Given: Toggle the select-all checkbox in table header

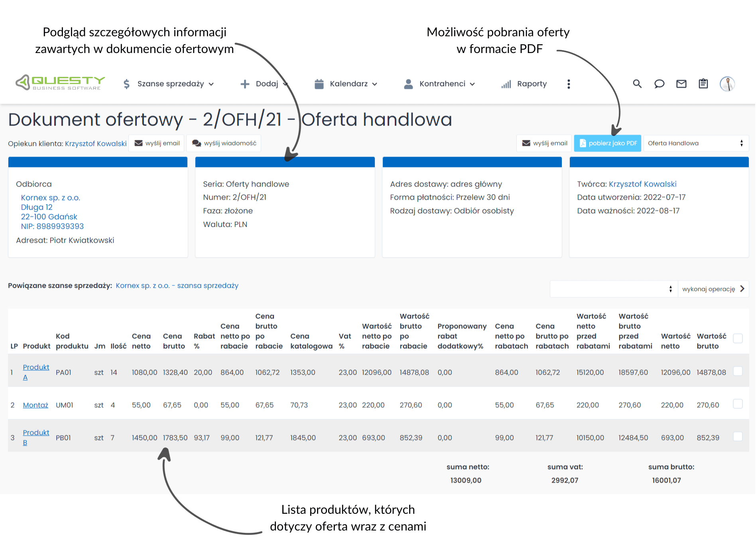Looking at the screenshot, I should (x=738, y=338).
